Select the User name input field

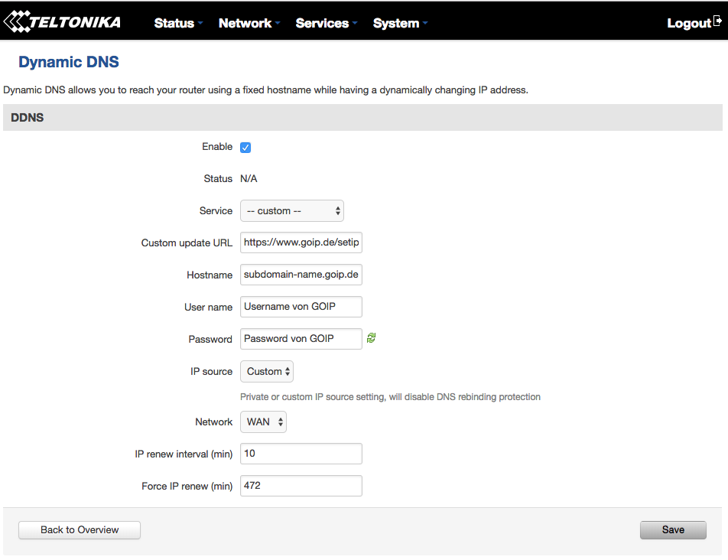click(x=301, y=307)
